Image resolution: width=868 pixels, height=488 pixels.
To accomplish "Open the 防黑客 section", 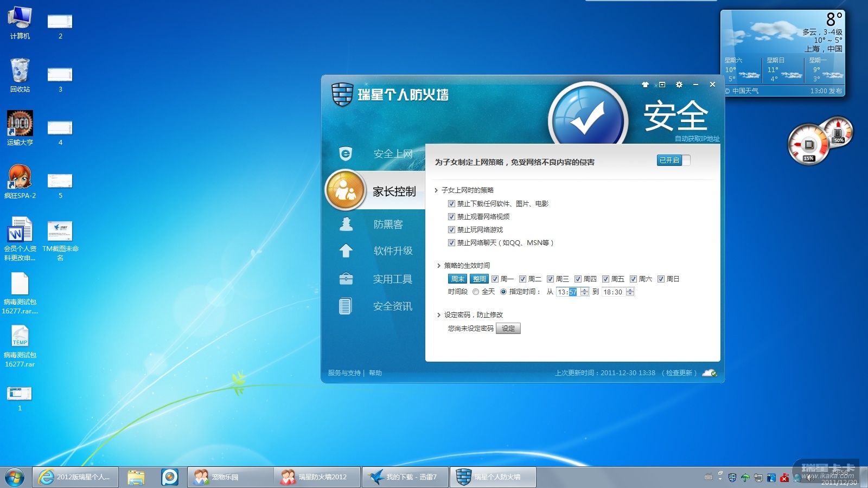I will [x=374, y=224].
